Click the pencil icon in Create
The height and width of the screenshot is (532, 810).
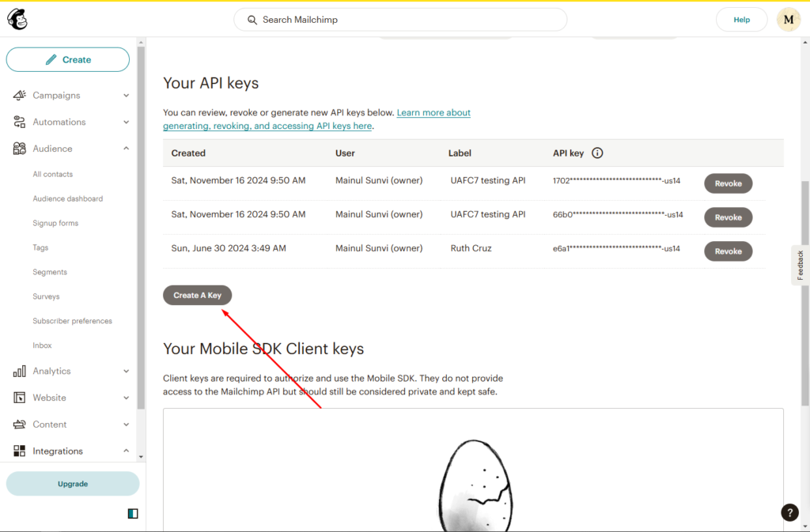point(51,59)
